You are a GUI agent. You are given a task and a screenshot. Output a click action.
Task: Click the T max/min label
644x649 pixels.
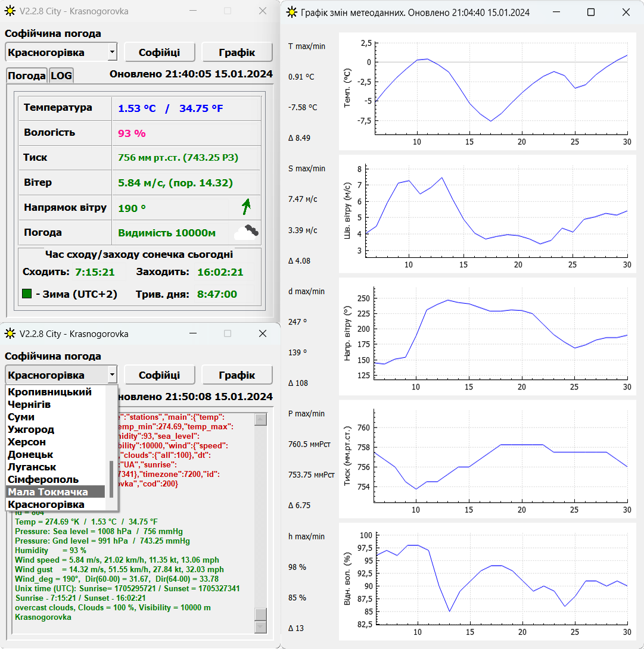306,46
